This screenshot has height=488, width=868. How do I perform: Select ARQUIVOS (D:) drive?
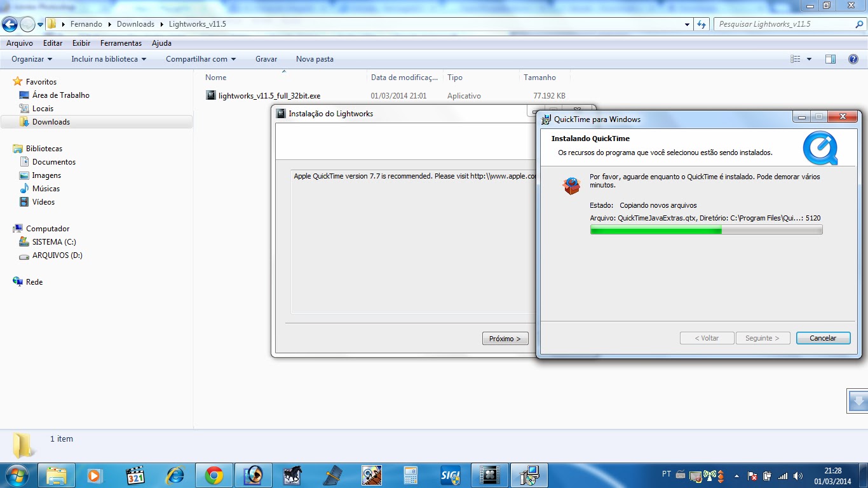tap(57, 255)
